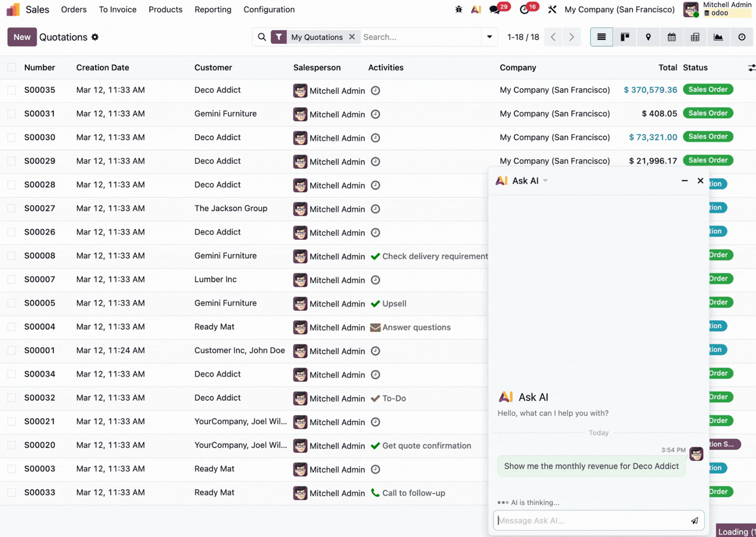756x537 pixels.
Task: Tick the checkbox for S00027
Action: (x=11, y=208)
